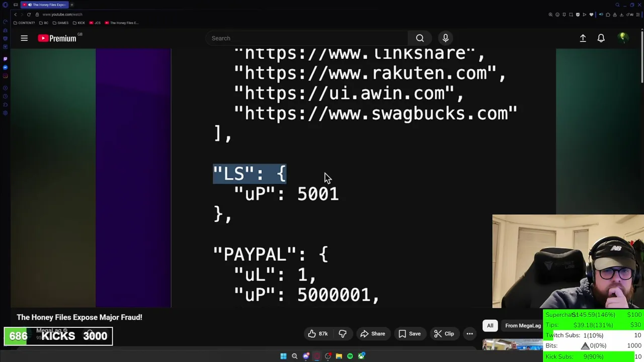Like the video showing 87k
The width and height of the screenshot is (644, 362).
point(318,334)
